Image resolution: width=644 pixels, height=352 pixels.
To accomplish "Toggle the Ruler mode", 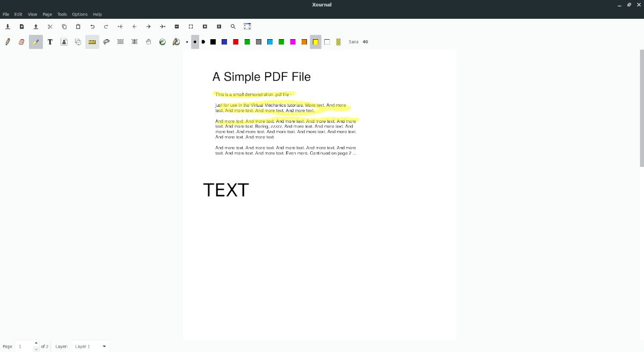I will (92, 42).
